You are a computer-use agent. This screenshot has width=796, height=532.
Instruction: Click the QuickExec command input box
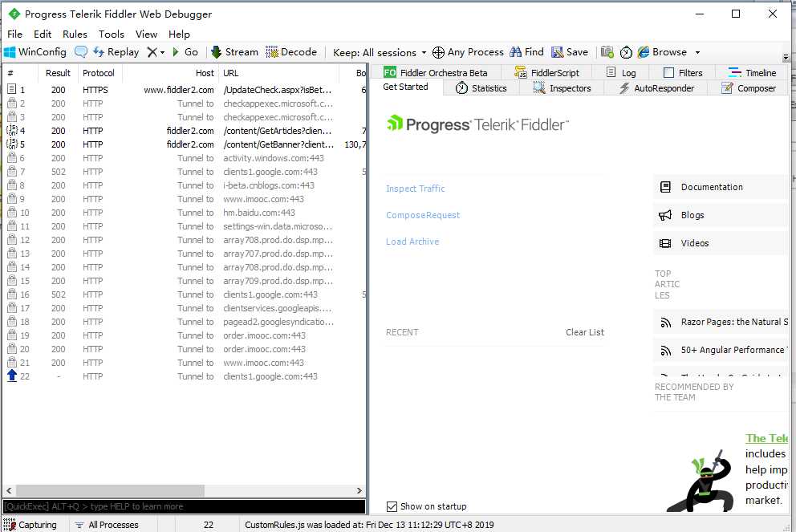coord(184,506)
